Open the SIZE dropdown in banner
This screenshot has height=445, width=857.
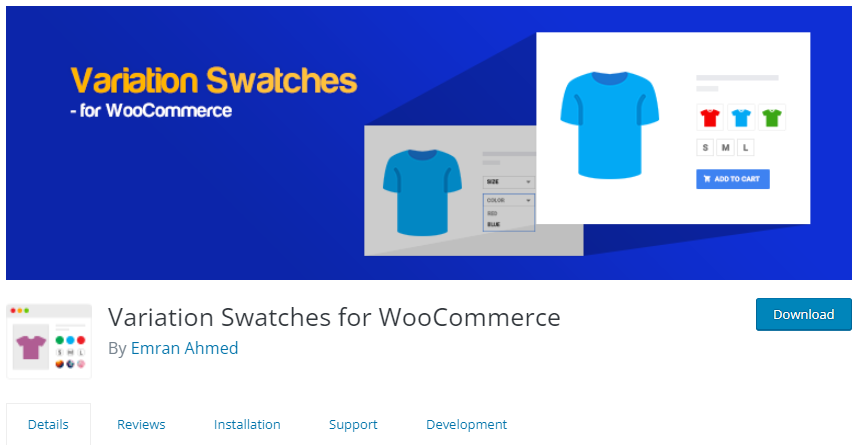tap(508, 181)
